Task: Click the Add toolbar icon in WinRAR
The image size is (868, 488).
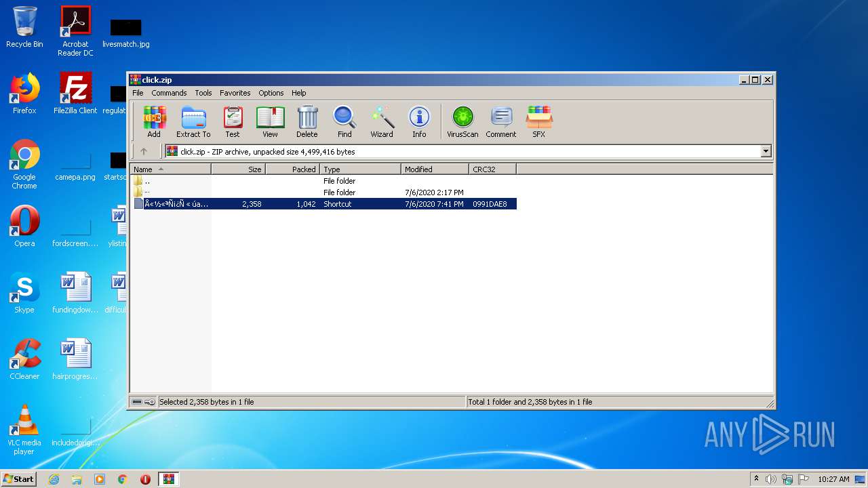Action: [x=154, y=122]
